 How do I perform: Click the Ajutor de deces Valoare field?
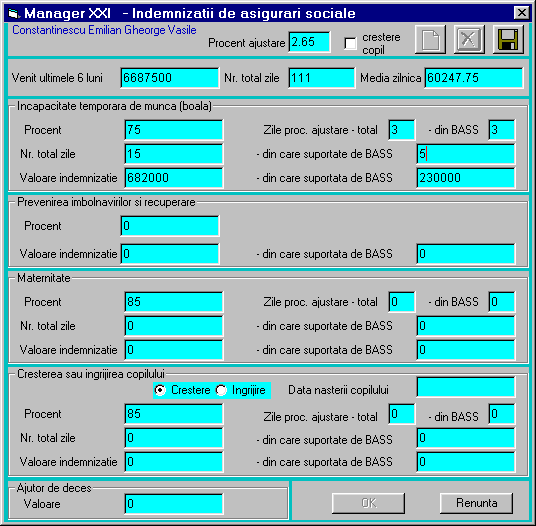point(174,504)
